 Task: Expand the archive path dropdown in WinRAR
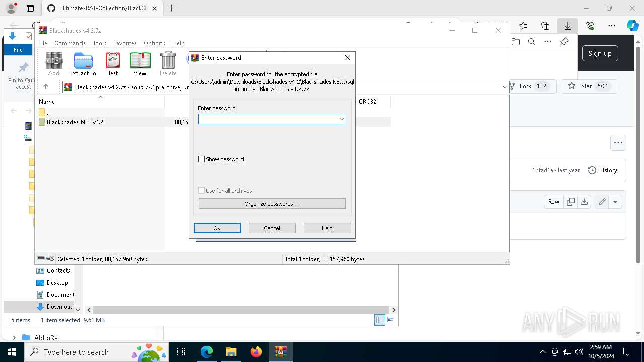[505, 87]
